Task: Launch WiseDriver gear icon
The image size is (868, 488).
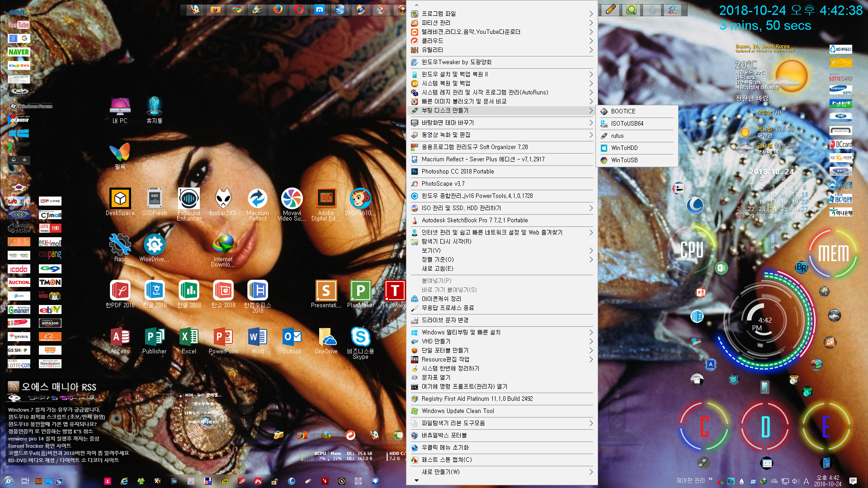Action: click(x=154, y=248)
